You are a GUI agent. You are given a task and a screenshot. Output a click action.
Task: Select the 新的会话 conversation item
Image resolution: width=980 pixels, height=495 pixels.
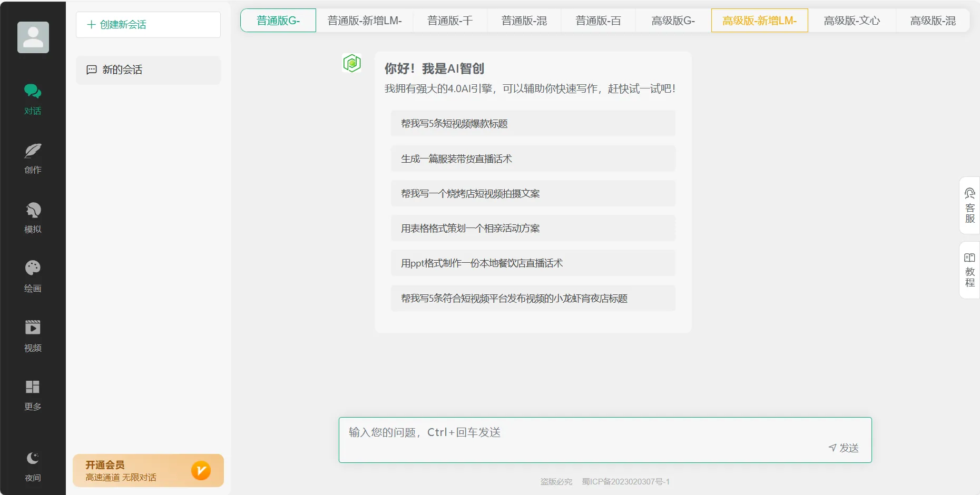point(148,70)
